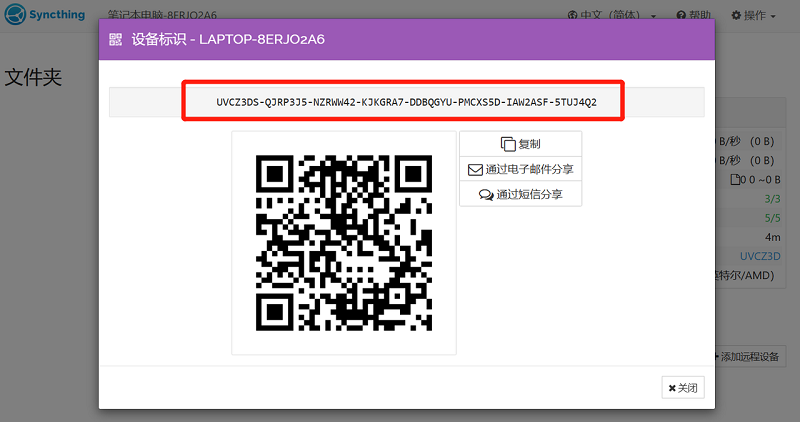Open the 中文（简体）language dropdown
Image resolution: width=800 pixels, height=422 pixels.
point(612,15)
